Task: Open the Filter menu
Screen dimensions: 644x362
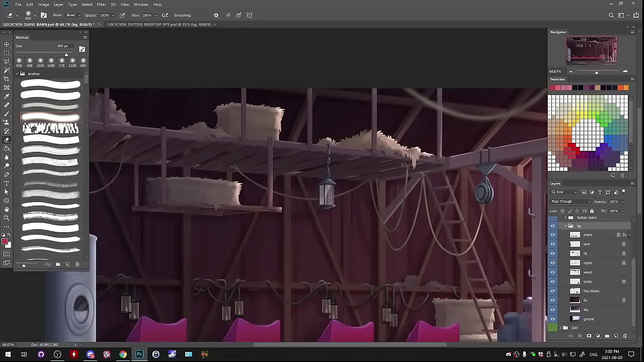Action: click(101, 5)
